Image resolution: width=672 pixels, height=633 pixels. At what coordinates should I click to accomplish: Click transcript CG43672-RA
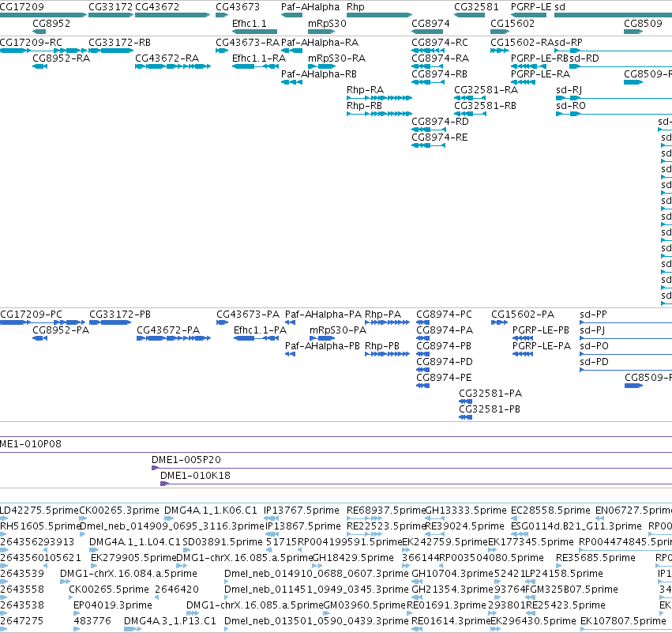click(167, 58)
